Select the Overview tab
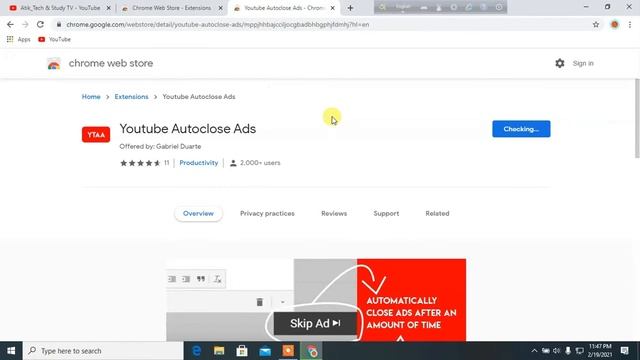 [x=198, y=213]
